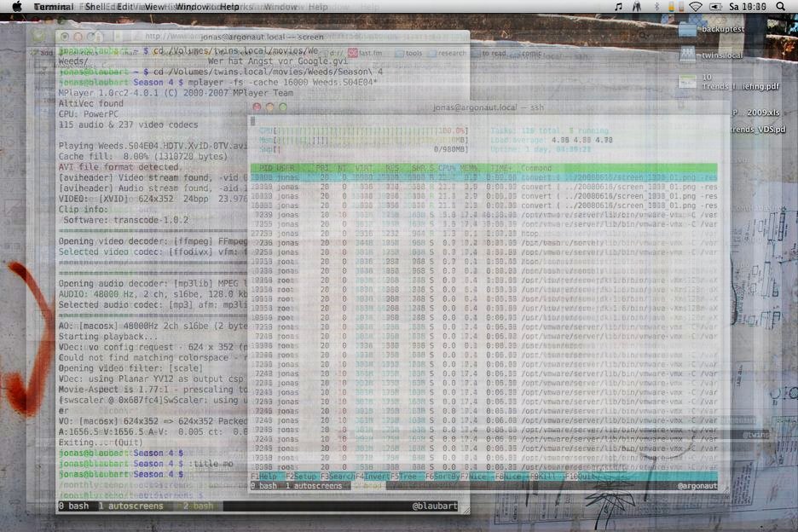Viewport: 798px width, 532px height.
Task: Open the 'to read' bookmark folder
Action: 489,53
